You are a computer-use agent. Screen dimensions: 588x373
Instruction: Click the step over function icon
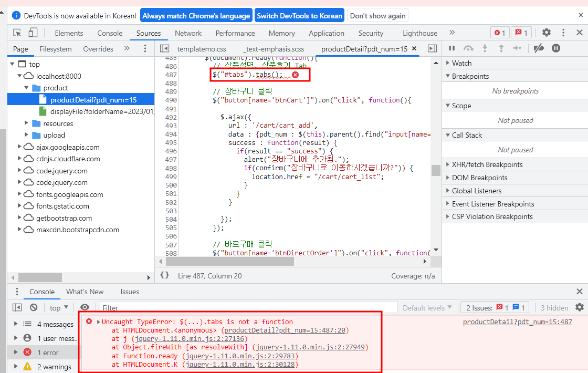pyautogui.click(x=468, y=48)
